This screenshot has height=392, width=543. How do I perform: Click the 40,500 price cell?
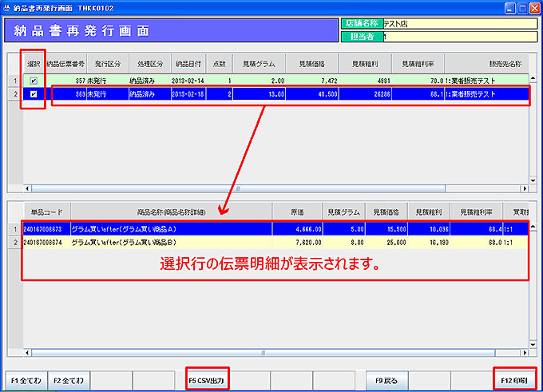[312, 94]
